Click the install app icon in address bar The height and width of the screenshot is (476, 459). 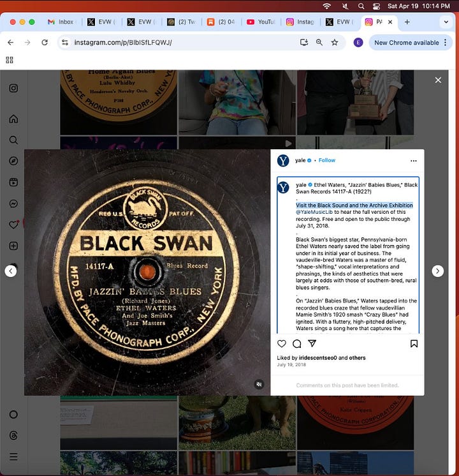tap(304, 43)
